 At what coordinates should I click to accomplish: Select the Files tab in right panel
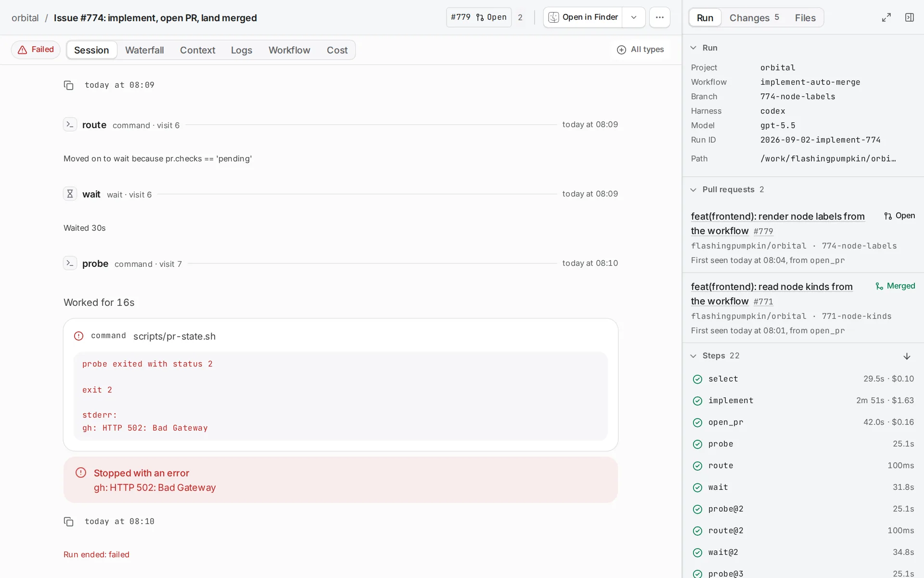805,18
